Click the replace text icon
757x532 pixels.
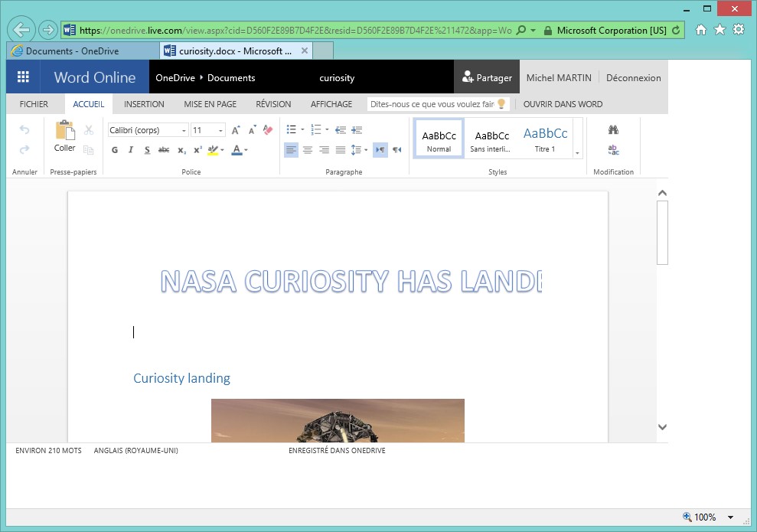(x=613, y=150)
